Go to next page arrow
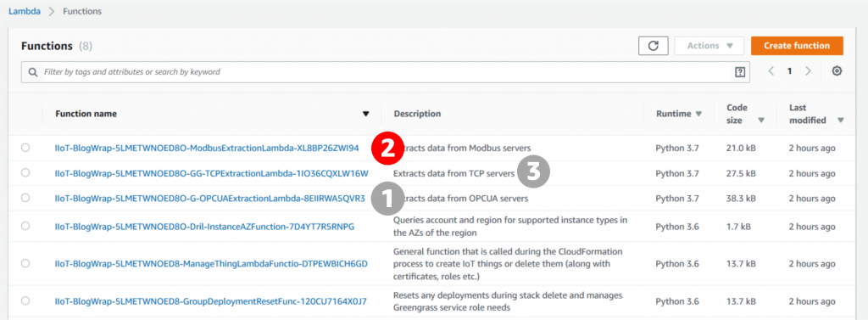Viewport: 868px width, 320px height. 808,71
